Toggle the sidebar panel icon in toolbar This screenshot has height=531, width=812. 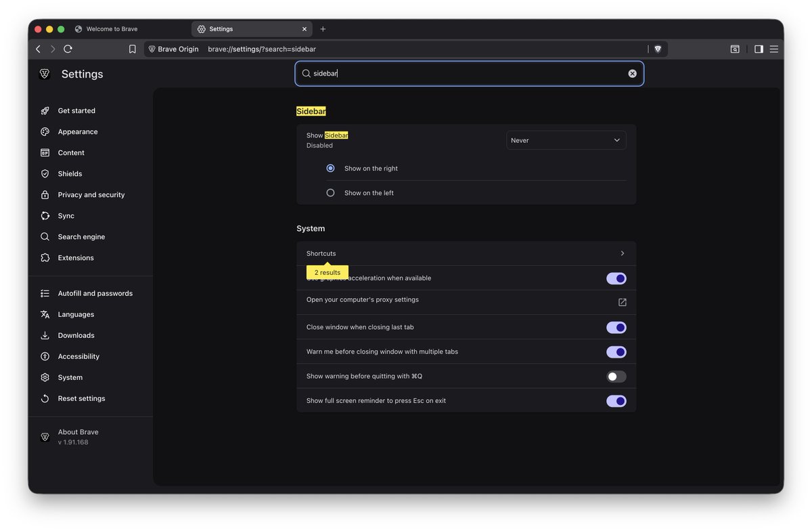click(x=759, y=49)
